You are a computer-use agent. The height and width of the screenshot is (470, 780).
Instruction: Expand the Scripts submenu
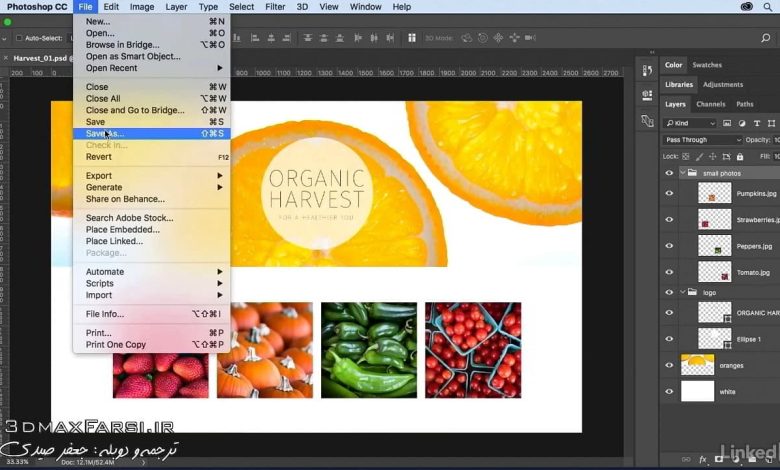(x=152, y=283)
